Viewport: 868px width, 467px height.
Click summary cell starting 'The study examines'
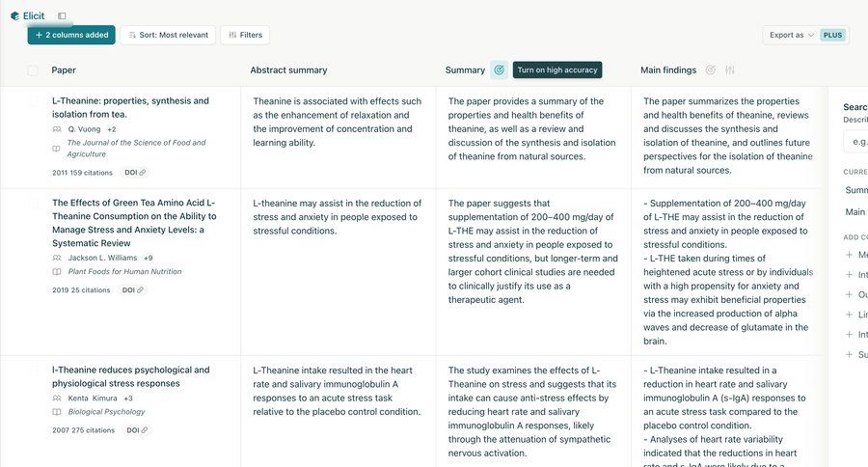(532, 412)
